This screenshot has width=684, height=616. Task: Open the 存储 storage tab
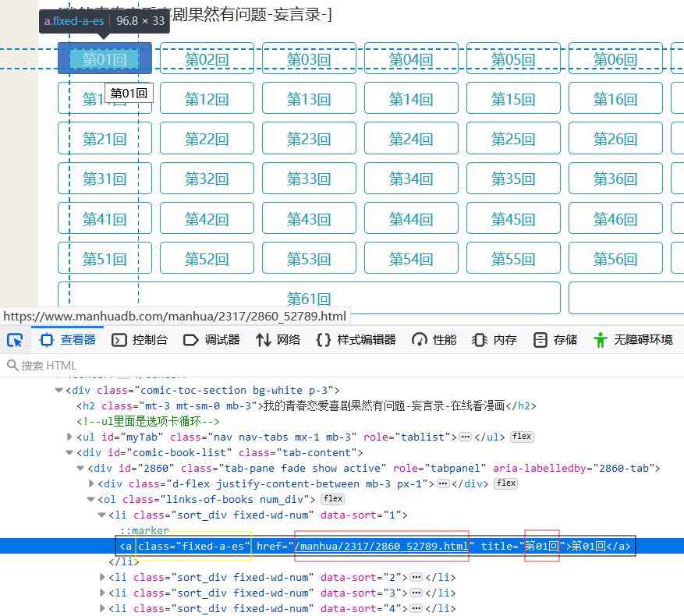tap(555, 340)
